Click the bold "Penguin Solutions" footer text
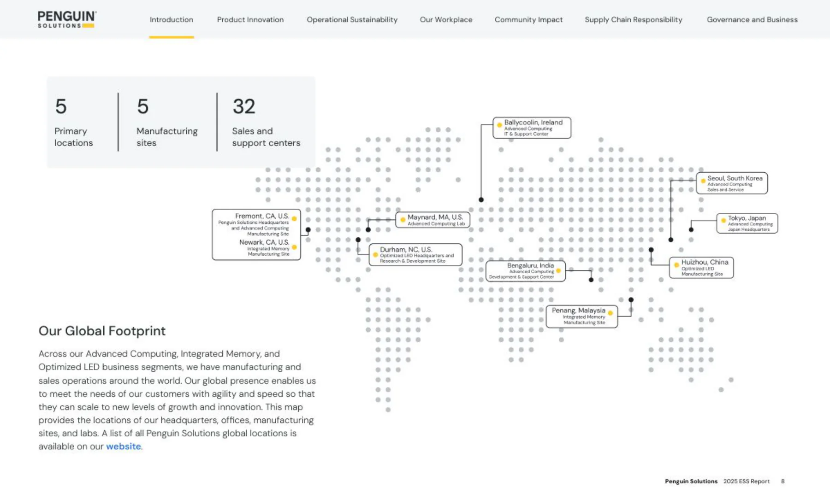 (x=691, y=481)
